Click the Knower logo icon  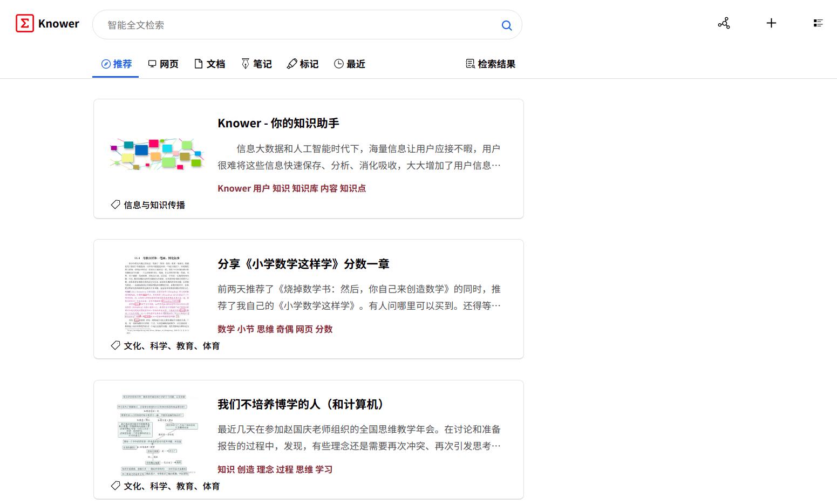tap(25, 24)
